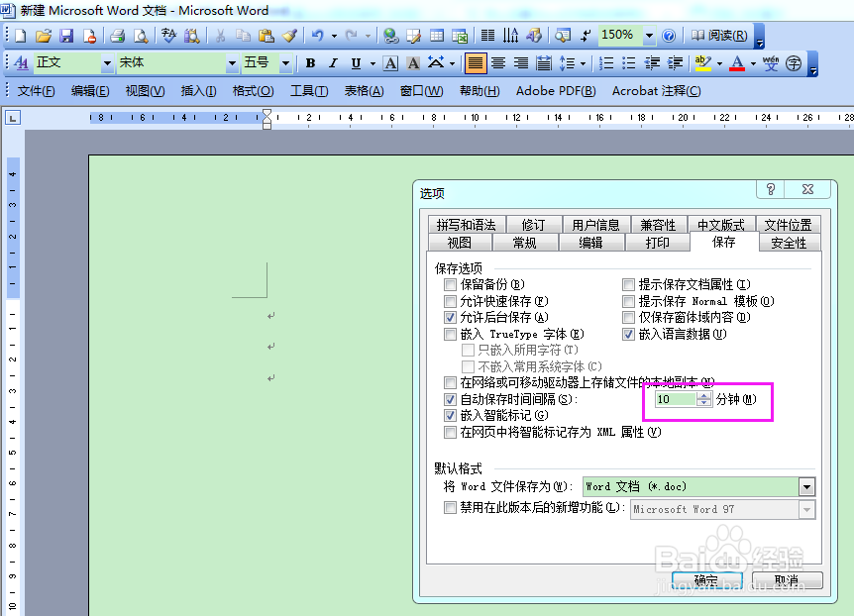Enable 禁用在此版本后的新增功能 checkbox
This screenshot has width=854, height=616.
point(450,508)
